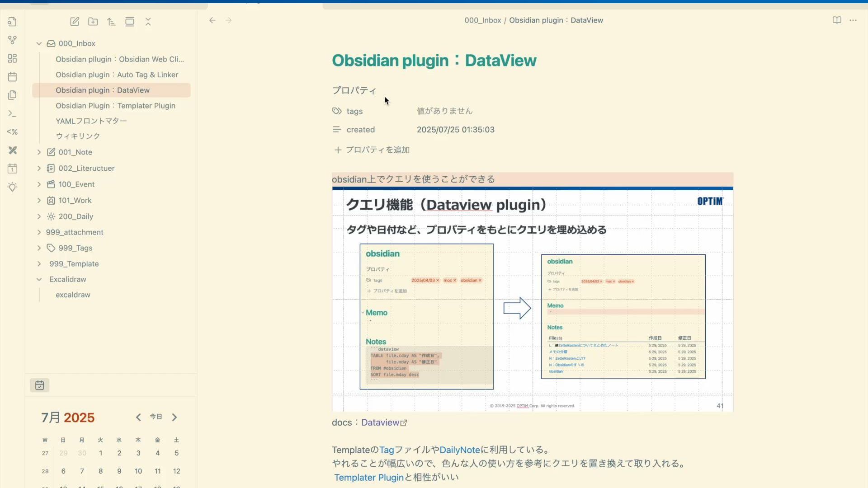Viewport: 868px width, 488px height.
Task: Expand the 101_Work folder
Action: (39, 201)
